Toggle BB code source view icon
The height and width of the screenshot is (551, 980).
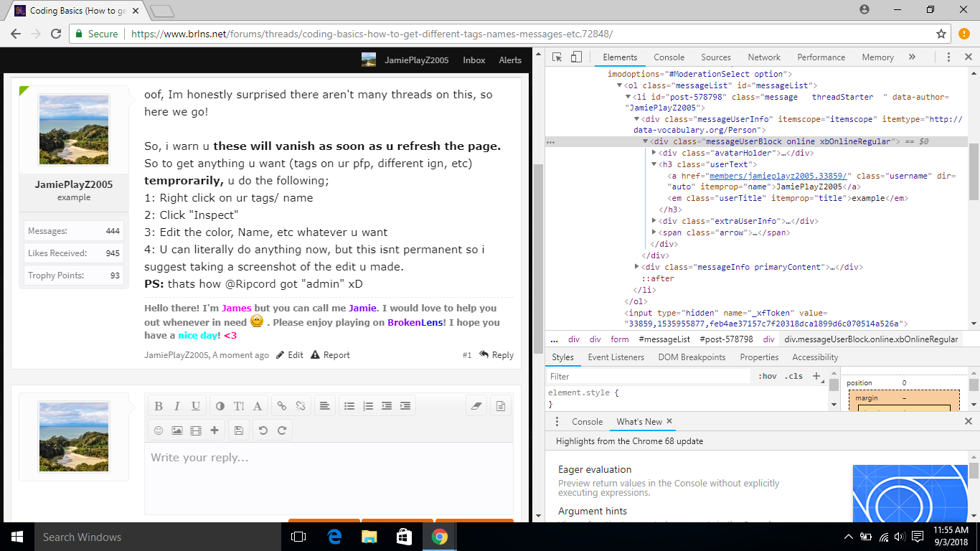tap(501, 406)
